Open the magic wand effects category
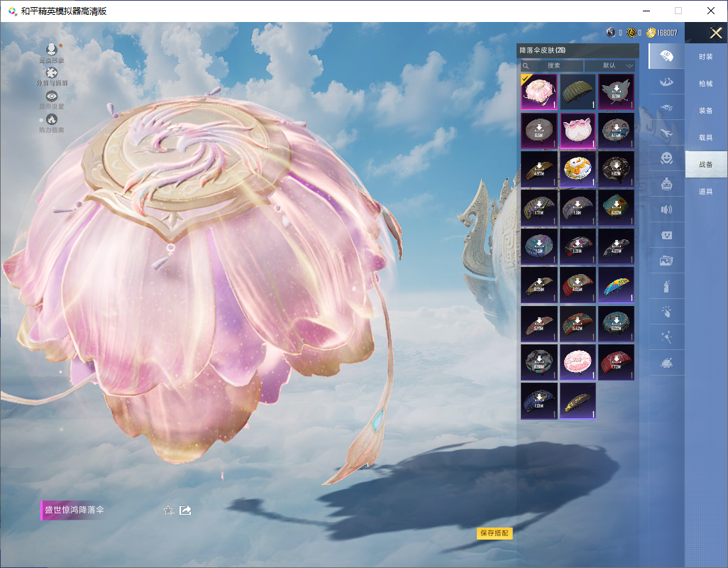This screenshot has width=728, height=568. tap(666, 337)
